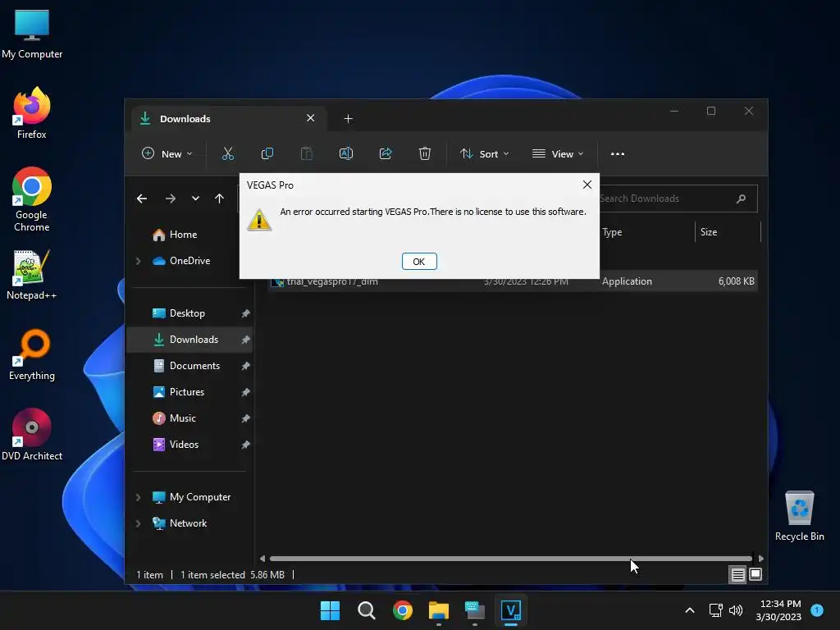Open the See more three-dots menu
The height and width of the screenshot is (630, 840).
click(x=618, y=153)
